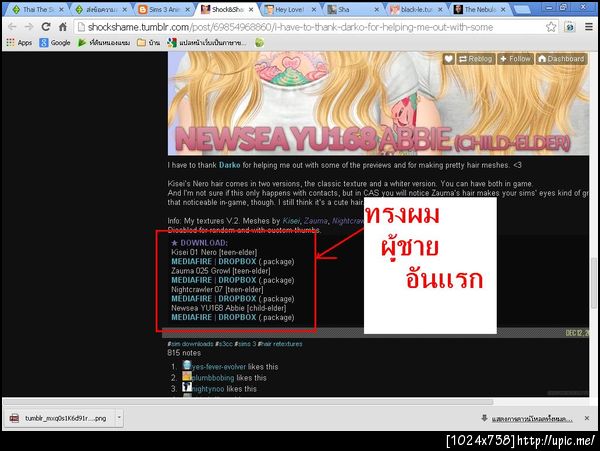Switch to The Nebula tab
Viewport: 600px width, 451px height.
click(476, 9)
